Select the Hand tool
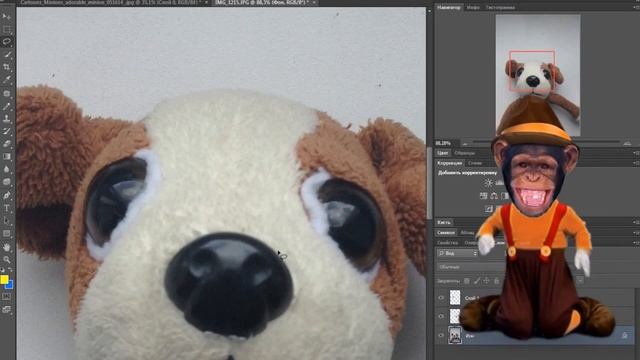Screen dimensions: 640x360 [7, 247]
